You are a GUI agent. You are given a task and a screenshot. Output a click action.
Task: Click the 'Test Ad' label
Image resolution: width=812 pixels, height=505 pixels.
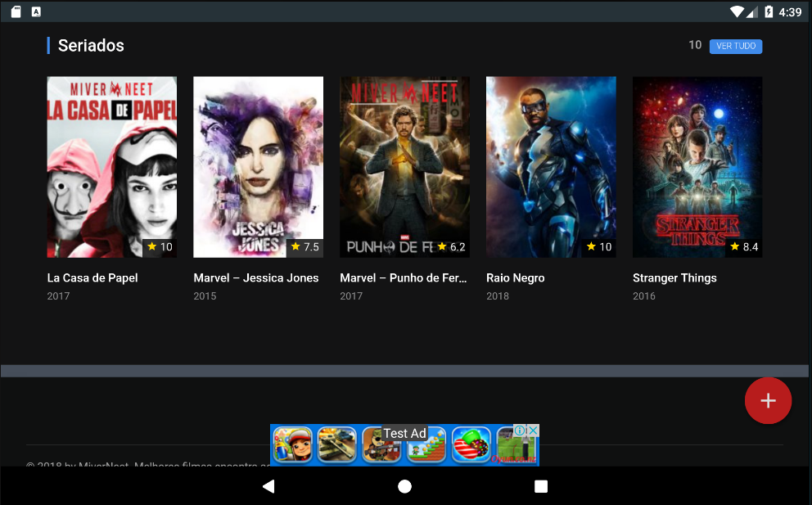click(404, 433)
